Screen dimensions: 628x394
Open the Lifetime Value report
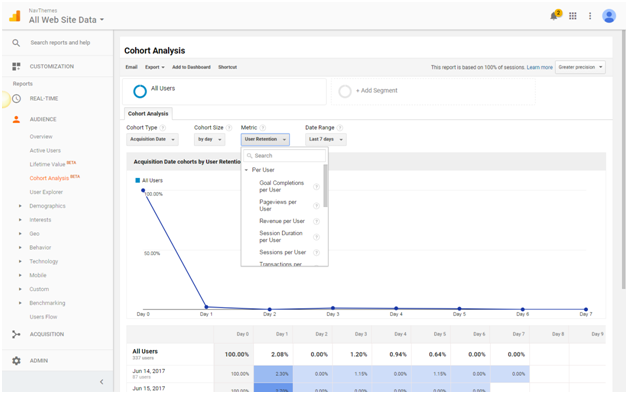(47, 165)
